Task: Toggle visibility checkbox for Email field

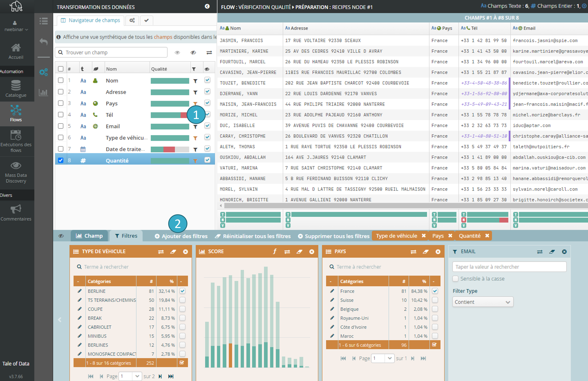Action: point(207,125)
